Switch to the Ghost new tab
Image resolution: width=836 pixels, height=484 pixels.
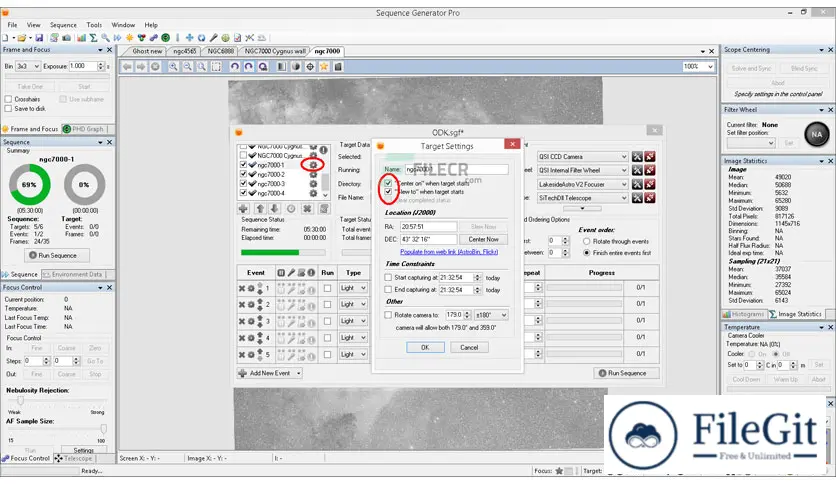(147, 51)
